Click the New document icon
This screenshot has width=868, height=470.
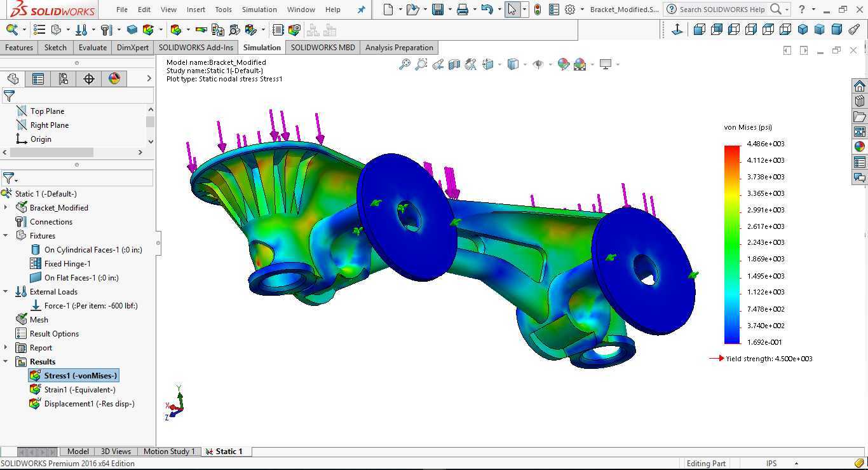point(388,10)
